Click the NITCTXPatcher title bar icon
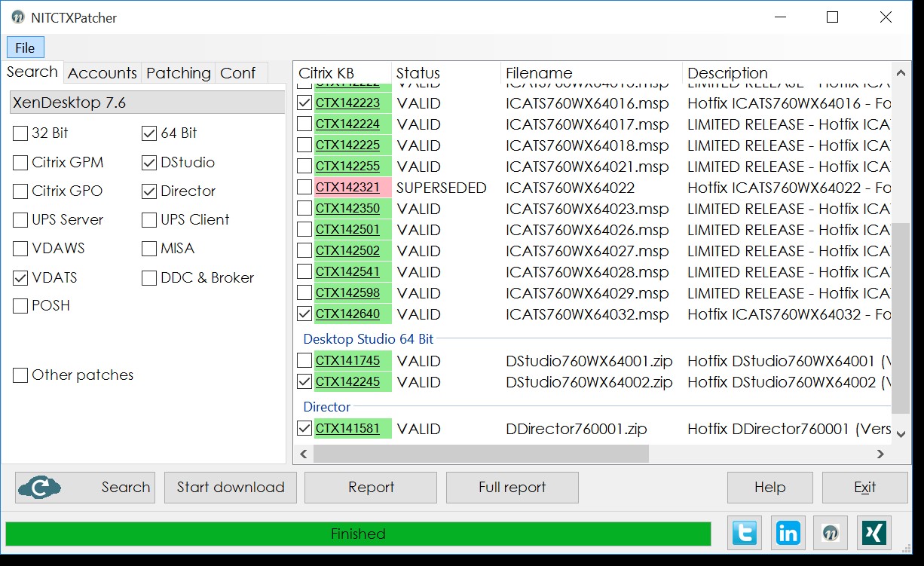The width and height of the screenshot is (924, 566). coord(17,17)
